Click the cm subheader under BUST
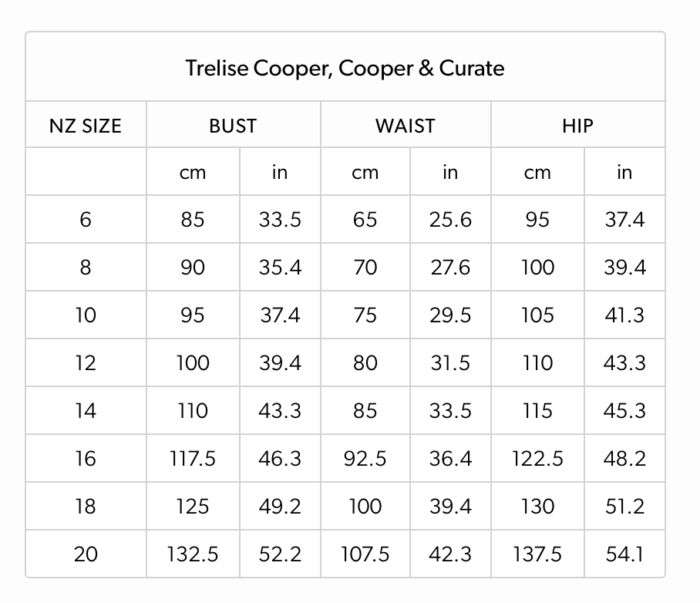700x603 pixels. [193, 173]
